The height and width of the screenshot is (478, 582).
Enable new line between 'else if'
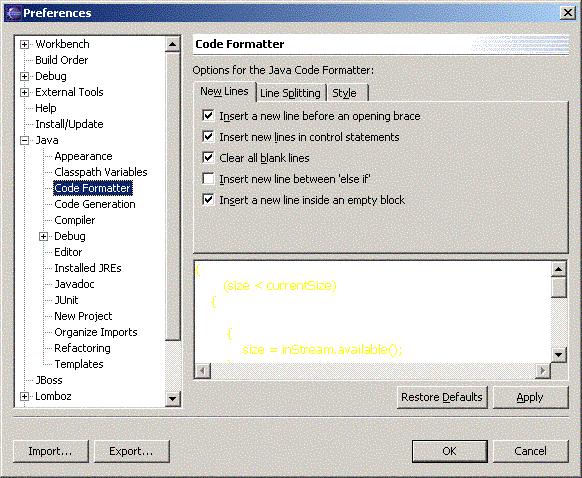pos(208,179)
